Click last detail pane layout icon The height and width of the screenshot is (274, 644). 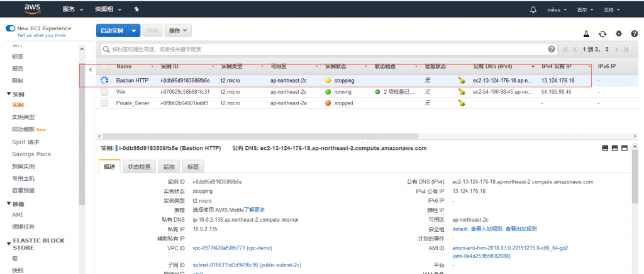coord(625,148)
